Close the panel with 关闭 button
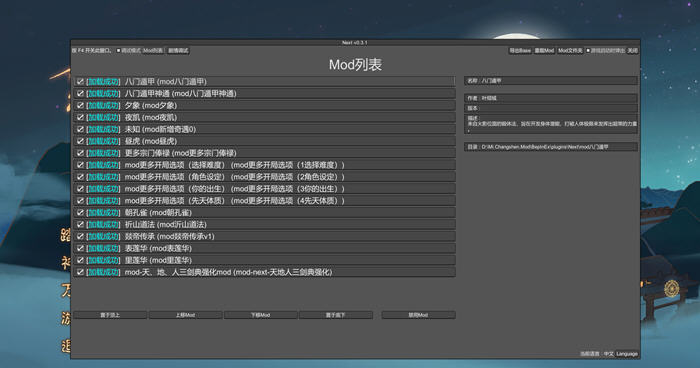Image resolution: width=700 pixels, height=368 pixels. pyautogui.click(x=633, y=51)
